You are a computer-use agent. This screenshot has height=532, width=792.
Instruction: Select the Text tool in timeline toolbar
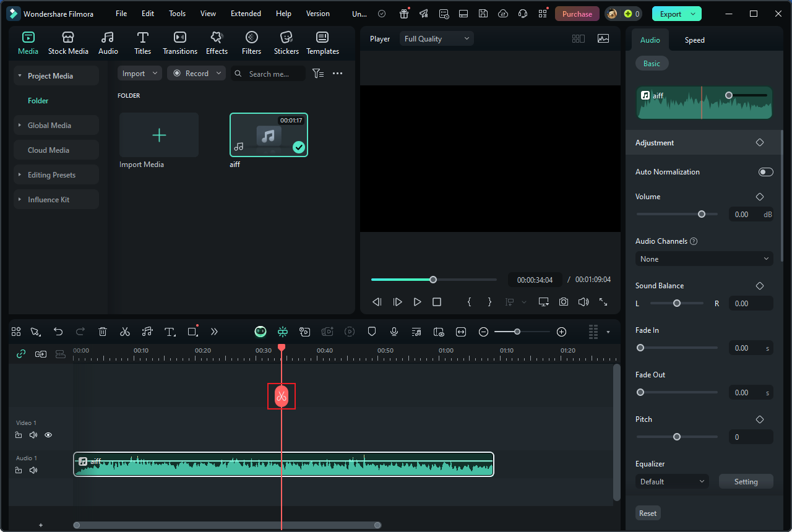170,332
